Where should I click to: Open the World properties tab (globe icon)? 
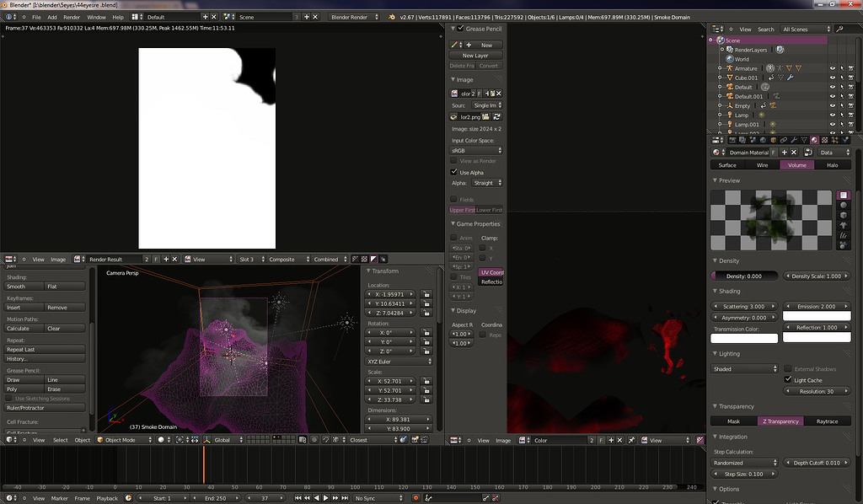tap(763, 140)
